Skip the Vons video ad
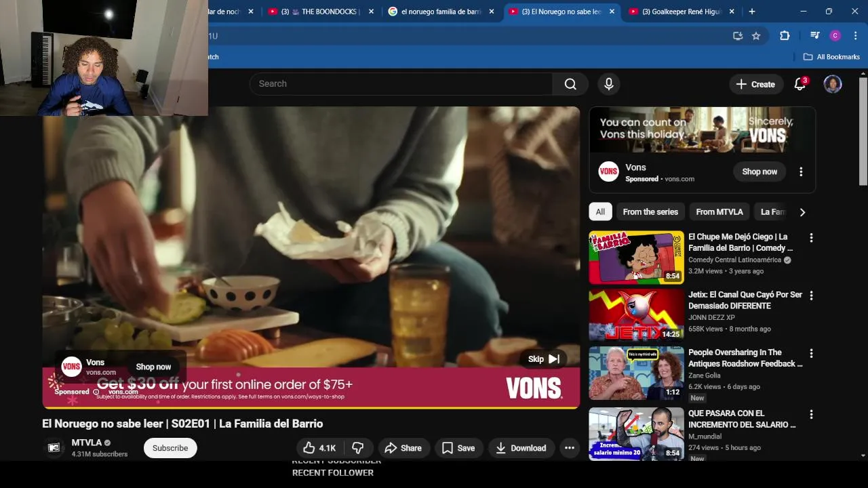Screen dimensions: 868x488 point(545,359)
